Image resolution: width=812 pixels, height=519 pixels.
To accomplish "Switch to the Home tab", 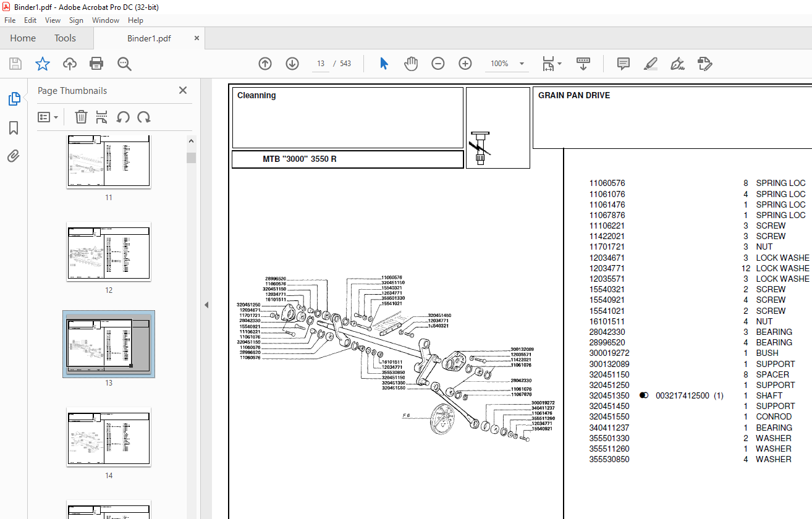I will pyautogui.click(x=23, y=38).
